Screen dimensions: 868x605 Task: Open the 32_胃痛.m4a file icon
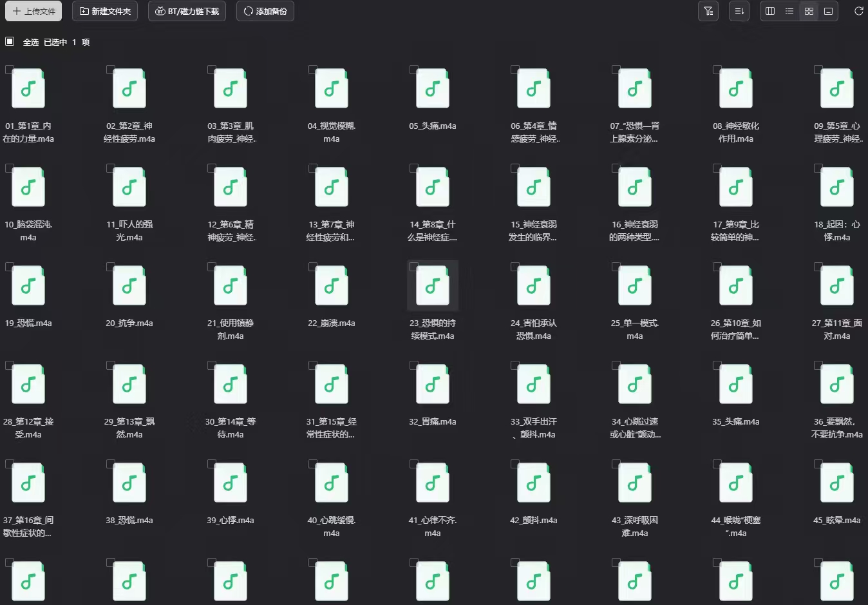coord(433,385)
